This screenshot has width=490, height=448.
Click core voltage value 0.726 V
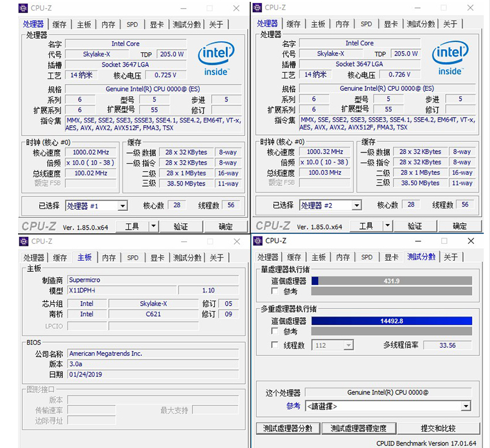point(399,74)
